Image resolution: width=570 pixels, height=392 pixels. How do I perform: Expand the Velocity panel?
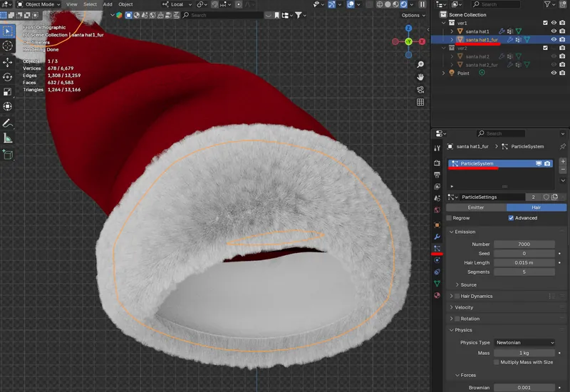point(452,307)
